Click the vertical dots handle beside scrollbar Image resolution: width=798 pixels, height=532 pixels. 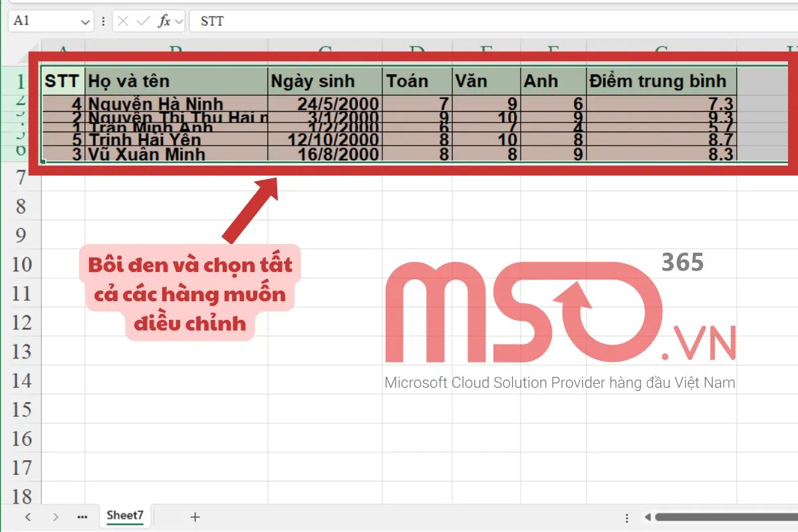[x=627, y=517]
